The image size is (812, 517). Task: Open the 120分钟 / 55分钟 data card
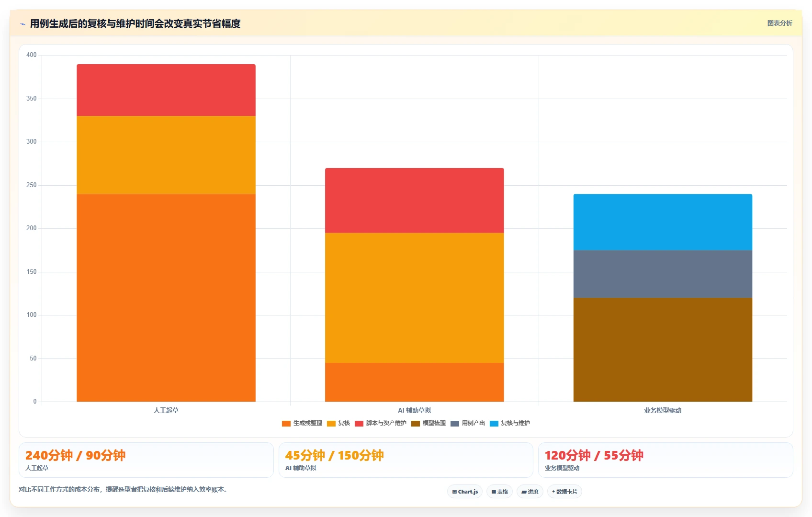665,460
